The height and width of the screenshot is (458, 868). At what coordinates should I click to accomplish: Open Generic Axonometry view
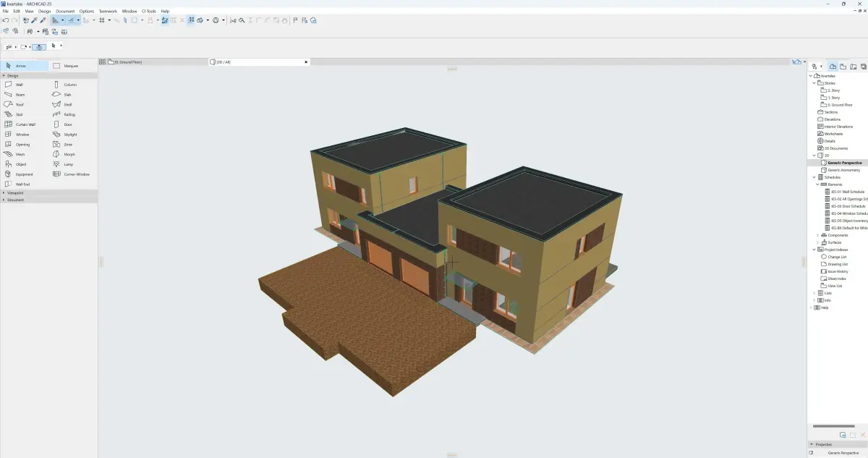(x=841, y=170)
